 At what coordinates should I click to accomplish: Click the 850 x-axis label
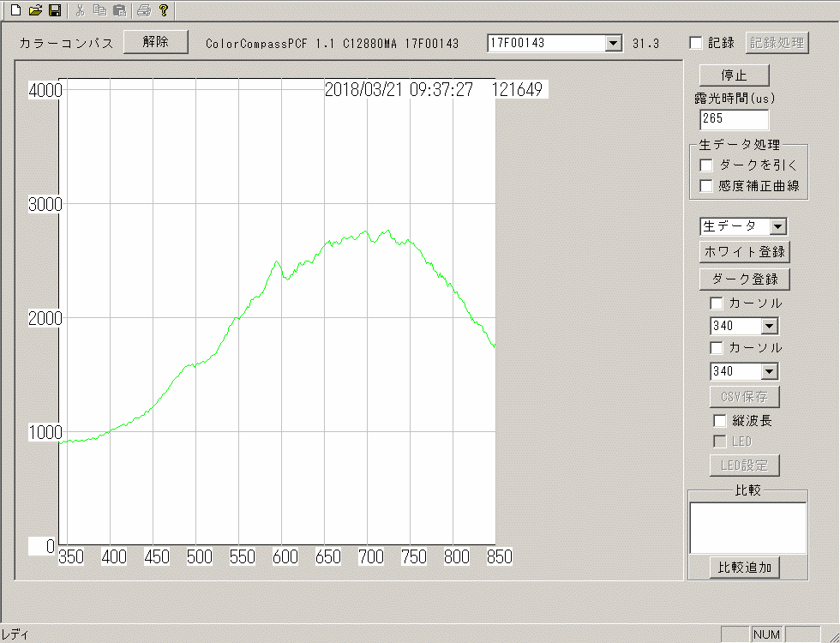click(x=500, y=556)
